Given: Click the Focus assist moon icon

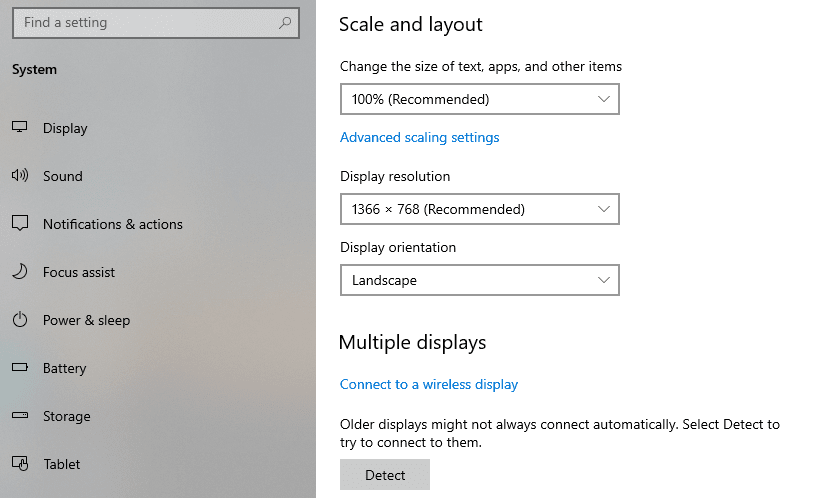Looking at the screenshot, I should tap(19, 272).
